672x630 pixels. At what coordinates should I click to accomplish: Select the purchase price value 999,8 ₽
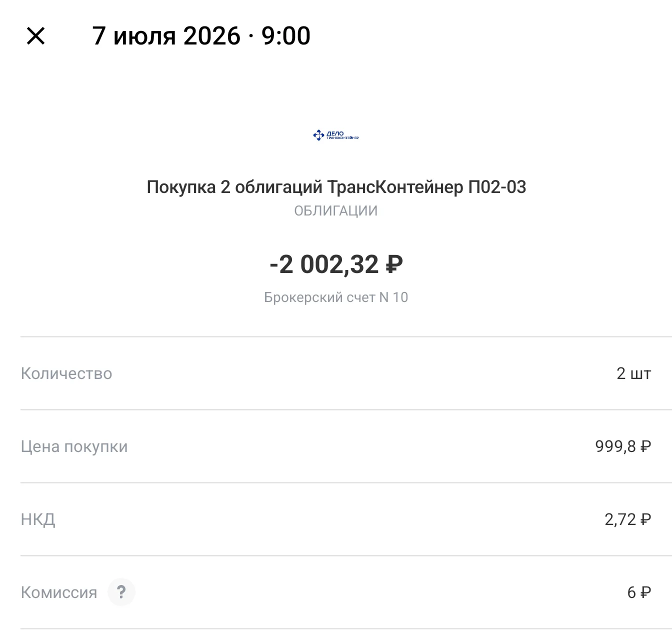point(623,446)
